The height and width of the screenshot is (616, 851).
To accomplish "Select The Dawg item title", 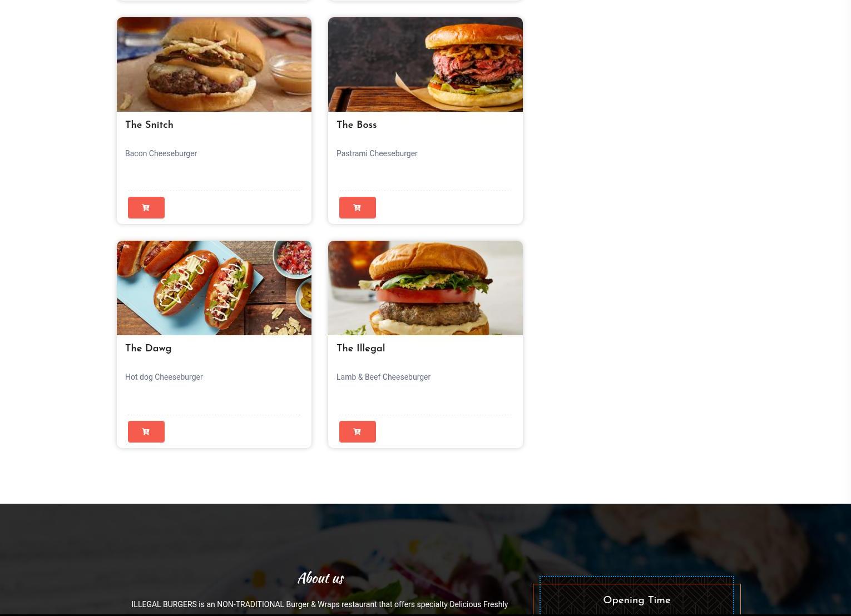I will 148,349.
